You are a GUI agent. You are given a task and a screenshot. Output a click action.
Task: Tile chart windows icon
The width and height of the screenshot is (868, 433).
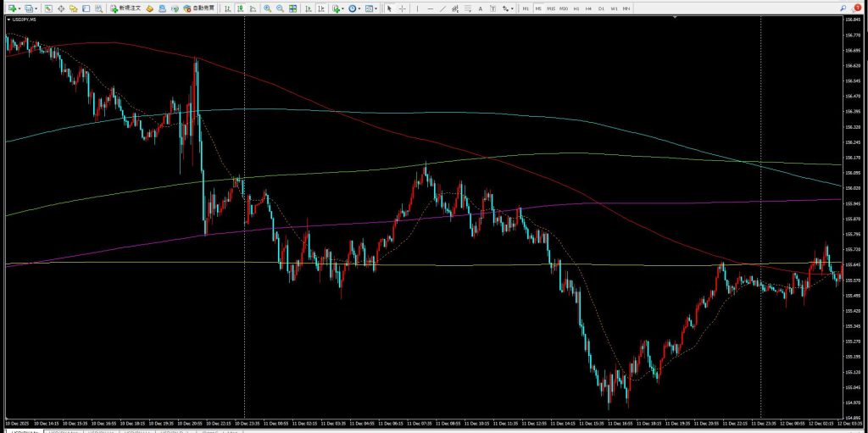(293, 8)
